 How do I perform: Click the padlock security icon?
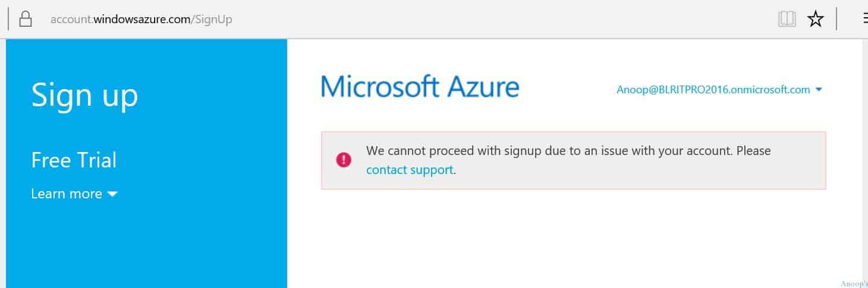(25, 19)
